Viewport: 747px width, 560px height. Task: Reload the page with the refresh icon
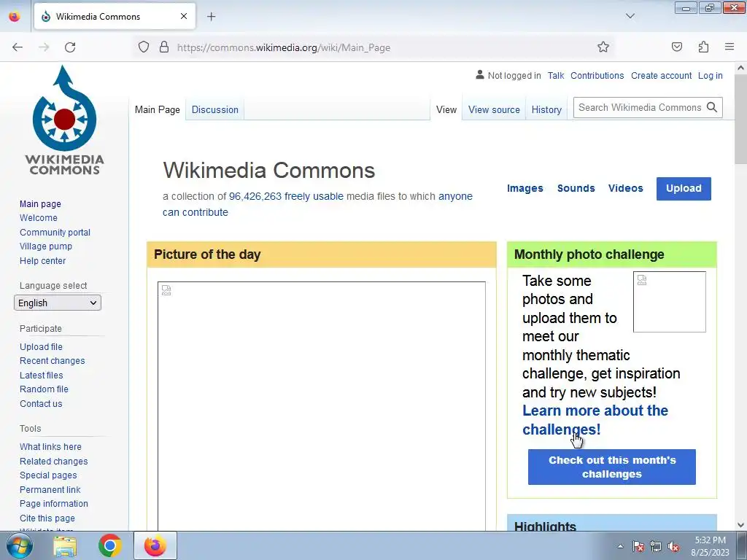pyautogui.click(x=70, y=47)
